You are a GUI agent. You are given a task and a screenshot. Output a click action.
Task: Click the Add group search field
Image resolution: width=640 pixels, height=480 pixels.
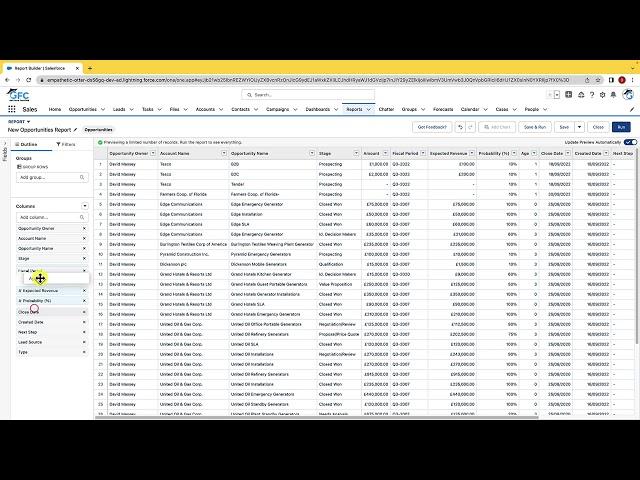click(52, 178)
